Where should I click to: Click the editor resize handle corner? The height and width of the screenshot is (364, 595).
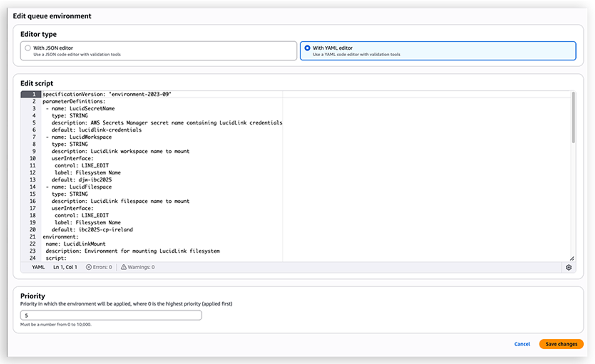coord(572,258)
